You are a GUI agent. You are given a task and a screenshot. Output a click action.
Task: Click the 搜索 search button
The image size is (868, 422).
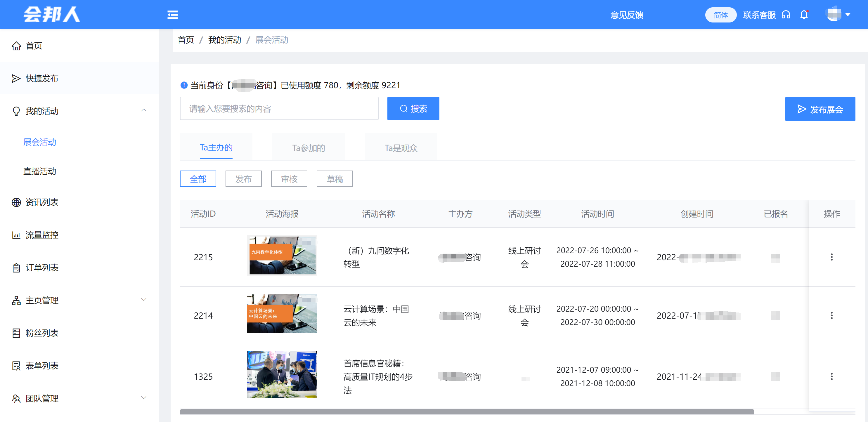pyautogui.click(x=413, y=109)
